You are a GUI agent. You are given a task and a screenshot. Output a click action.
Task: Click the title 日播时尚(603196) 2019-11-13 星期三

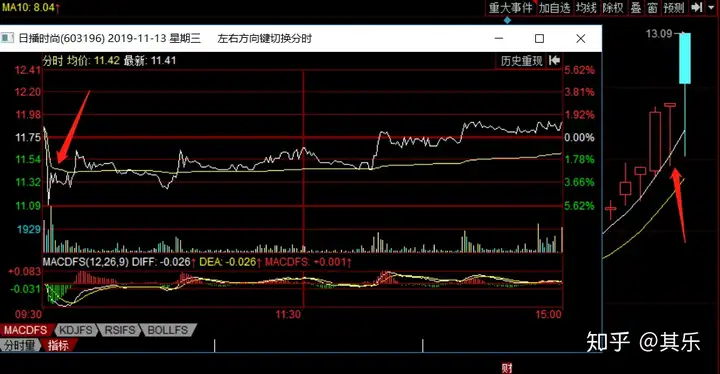(110, 38)
